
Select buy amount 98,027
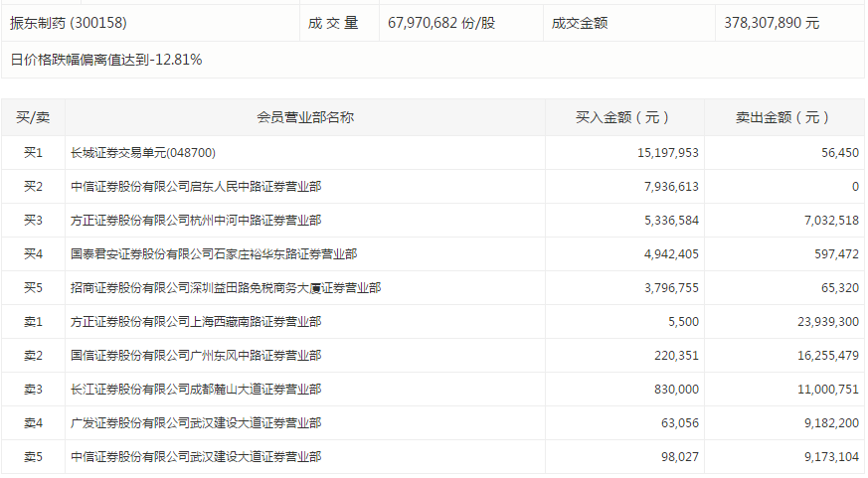pyautogui.click(x=680, y=456)
